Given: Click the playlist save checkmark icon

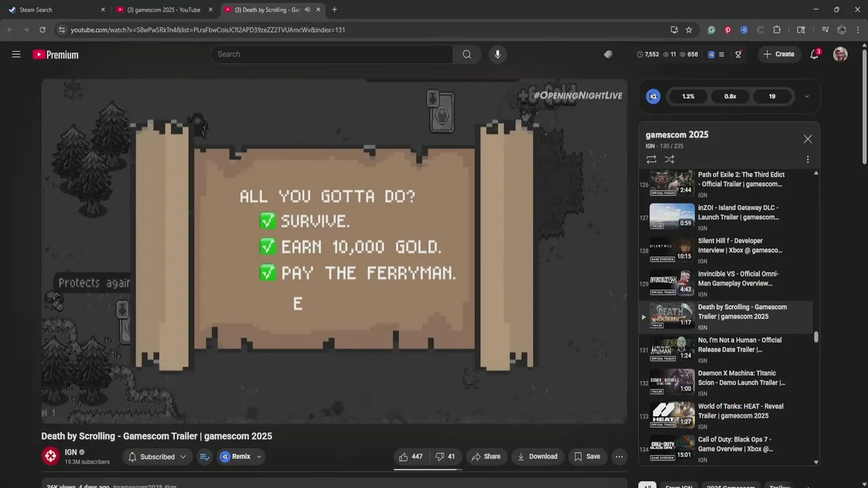Looking at the screenshot, I should (x=205, y=457).
